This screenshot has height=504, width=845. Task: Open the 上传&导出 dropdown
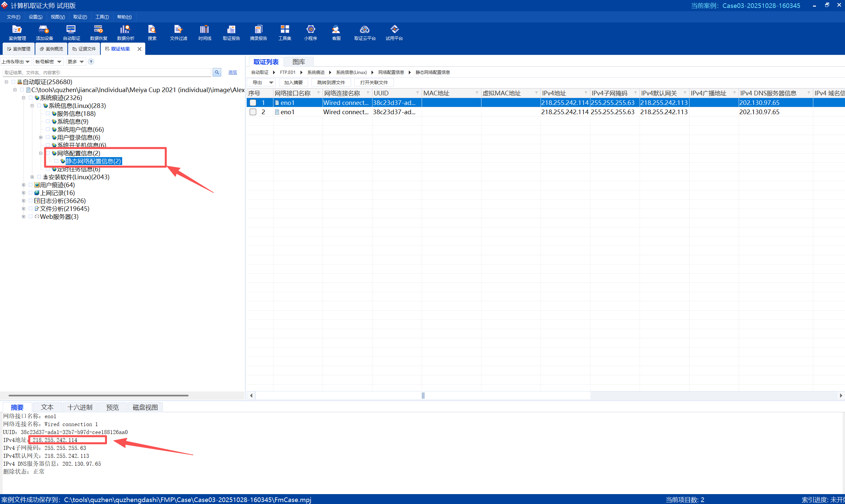[x=16, y=61]
